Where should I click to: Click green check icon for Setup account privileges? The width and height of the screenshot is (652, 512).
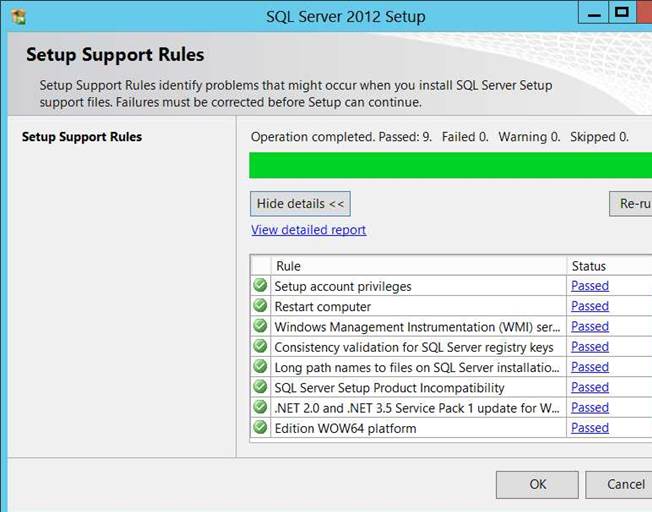coord(260,285)
